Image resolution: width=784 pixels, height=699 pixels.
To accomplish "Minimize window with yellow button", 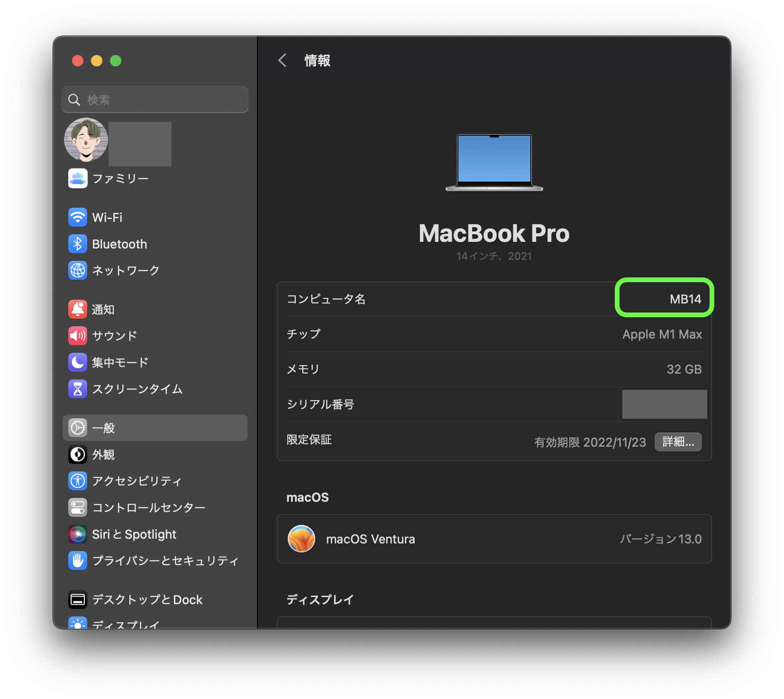I will [97, 61].
